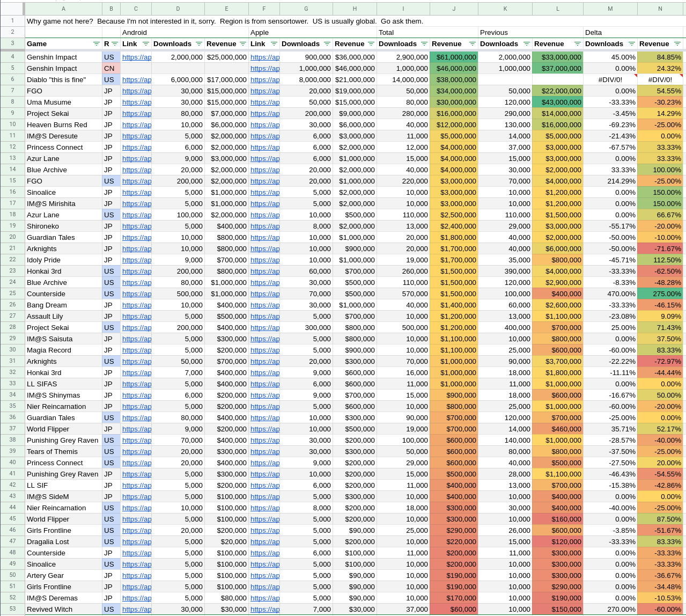This screenshot has height=616, width=686.
Task: Open the Android link for Uma Musume
Action: point(137,102)
